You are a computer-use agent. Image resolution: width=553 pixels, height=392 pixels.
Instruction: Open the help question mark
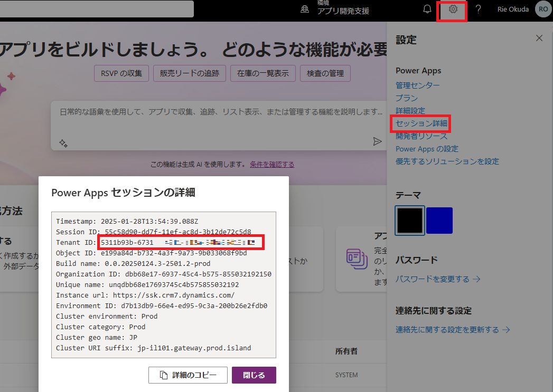point(478,9)
